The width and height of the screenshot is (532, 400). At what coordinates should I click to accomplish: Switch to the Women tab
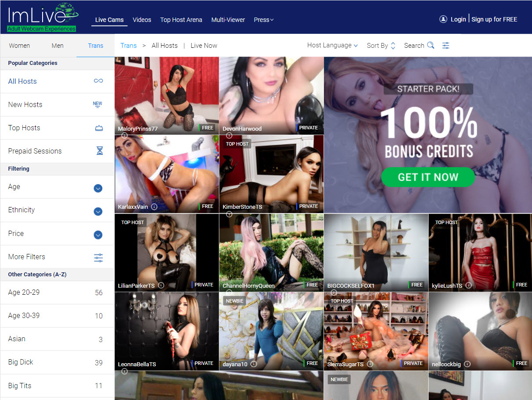(19, 46)
